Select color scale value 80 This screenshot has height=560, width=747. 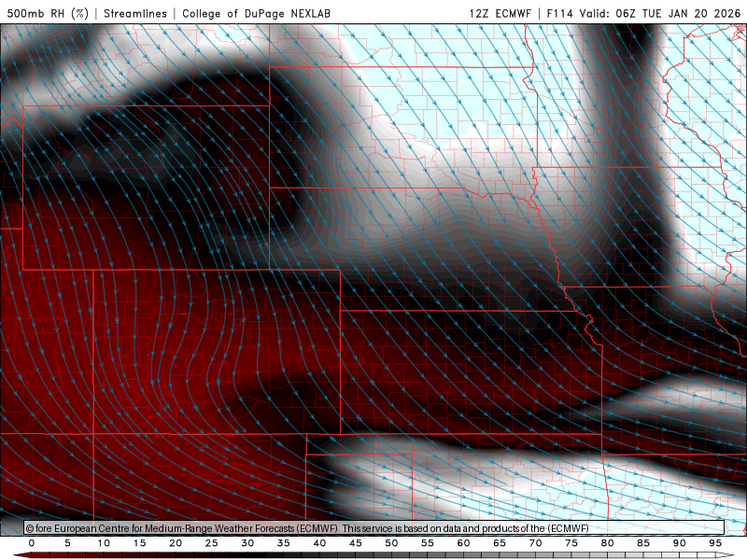[x=607, y=543]
